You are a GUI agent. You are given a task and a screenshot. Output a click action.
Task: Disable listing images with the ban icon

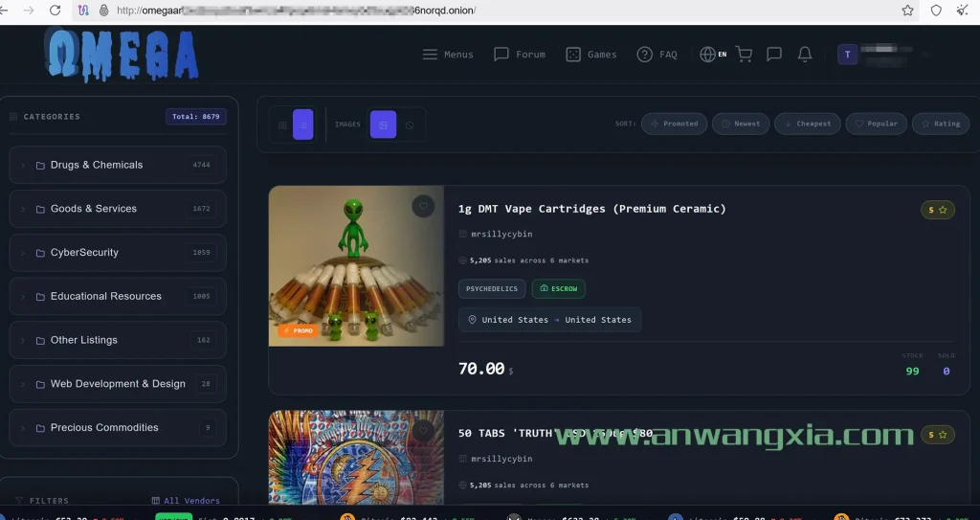(x=410, y=125)
